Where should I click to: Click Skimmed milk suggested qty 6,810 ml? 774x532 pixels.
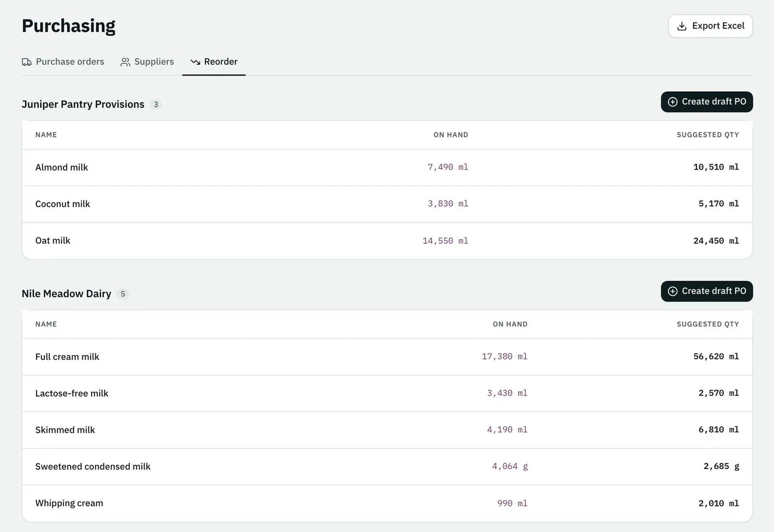719,430
